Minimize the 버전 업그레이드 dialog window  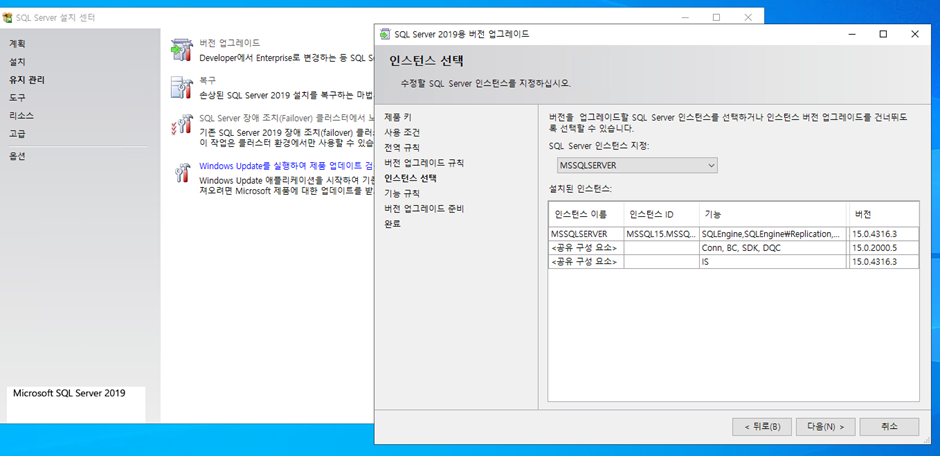pyautogui.click(x=852, y=34)
